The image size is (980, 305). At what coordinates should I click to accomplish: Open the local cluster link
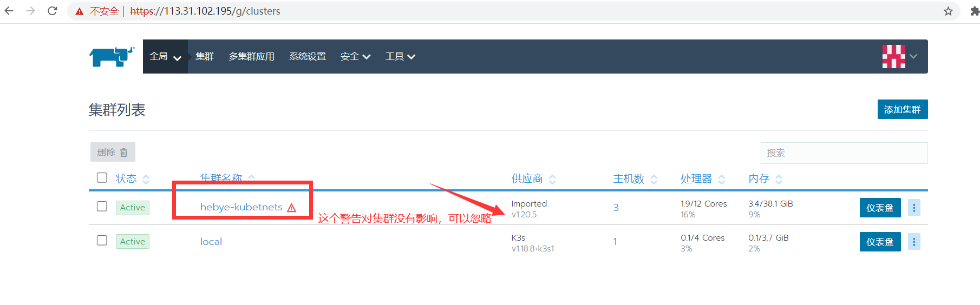tap(211, 242)
